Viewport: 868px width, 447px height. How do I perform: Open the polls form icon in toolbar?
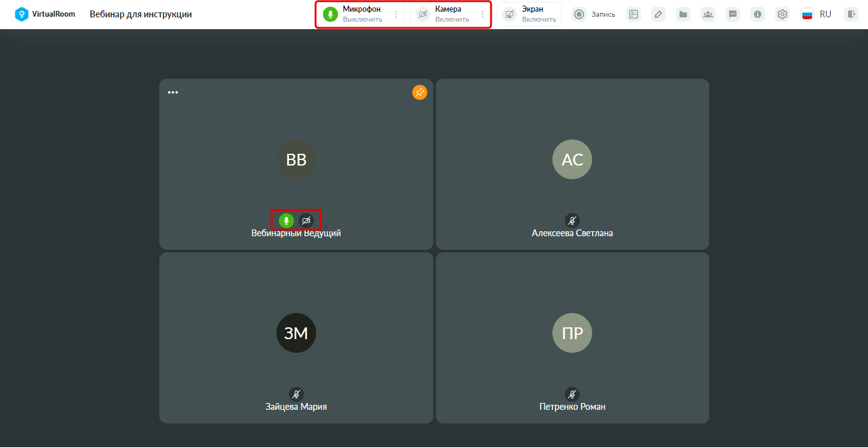(x=634, y=14)
